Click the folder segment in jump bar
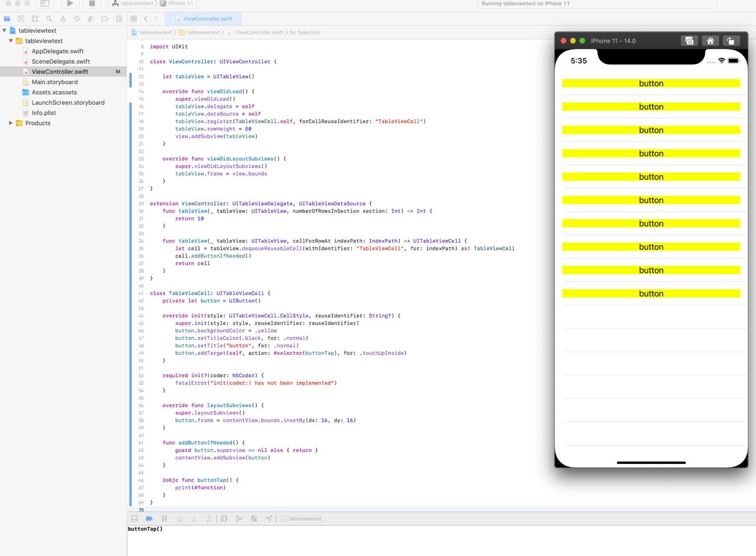The height and width of the screenshot is (556, 756). coord(199,32)
